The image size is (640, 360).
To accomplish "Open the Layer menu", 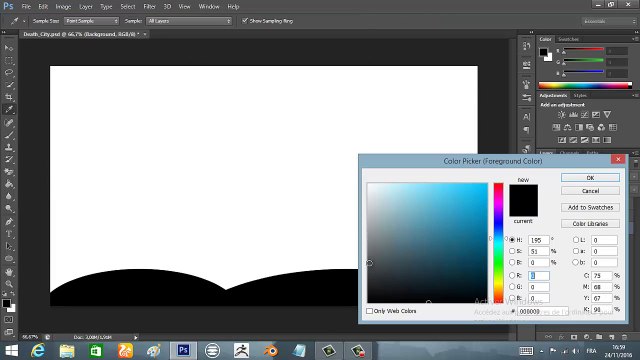I will [86, 7].
